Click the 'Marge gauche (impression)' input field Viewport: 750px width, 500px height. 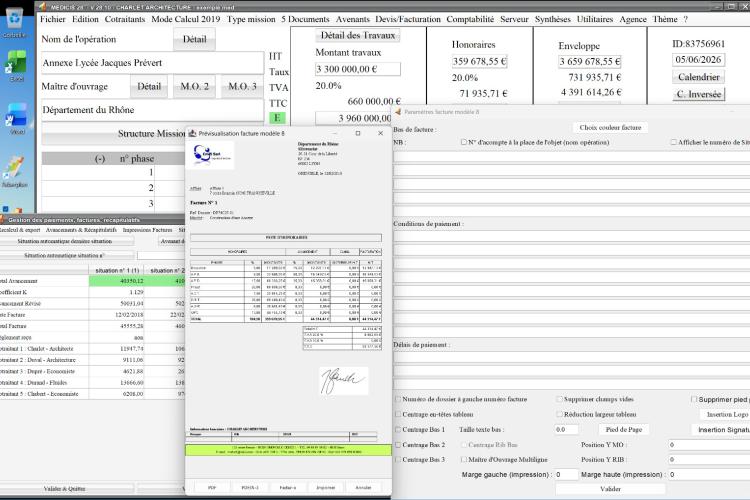tap(566, 475)
